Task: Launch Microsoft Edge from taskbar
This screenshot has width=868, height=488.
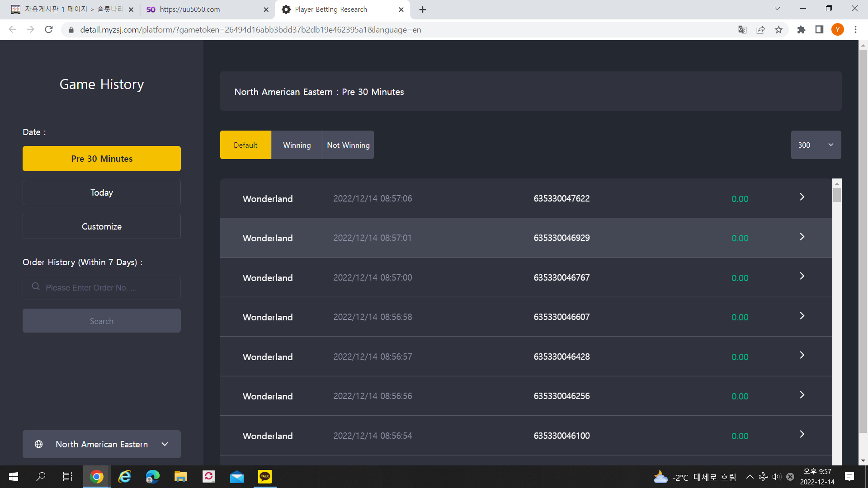Action: (x=152, y=477)
